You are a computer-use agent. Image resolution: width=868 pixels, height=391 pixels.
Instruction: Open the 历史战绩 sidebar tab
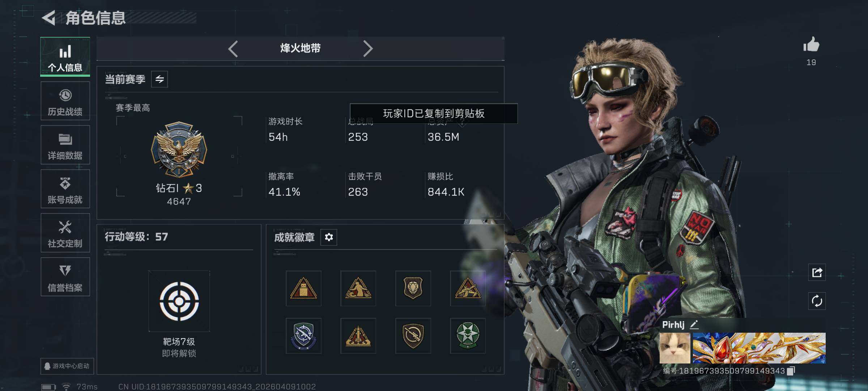click(65, 101)
